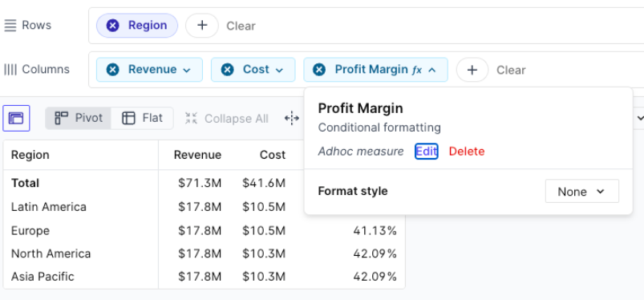The height and width of the screenshot is (300, 644).
Task: Remove Region chip using its x icon
Action: [x=112, y=26]
